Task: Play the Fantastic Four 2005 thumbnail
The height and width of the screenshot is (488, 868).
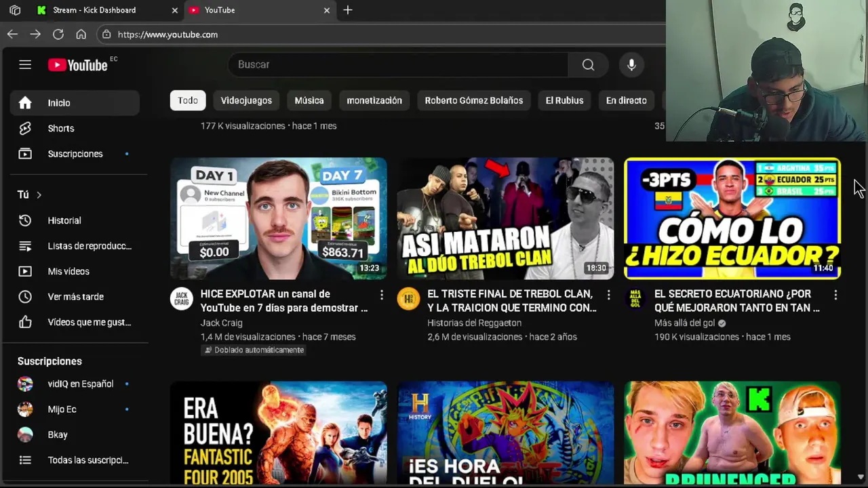Action: point(279,432)
